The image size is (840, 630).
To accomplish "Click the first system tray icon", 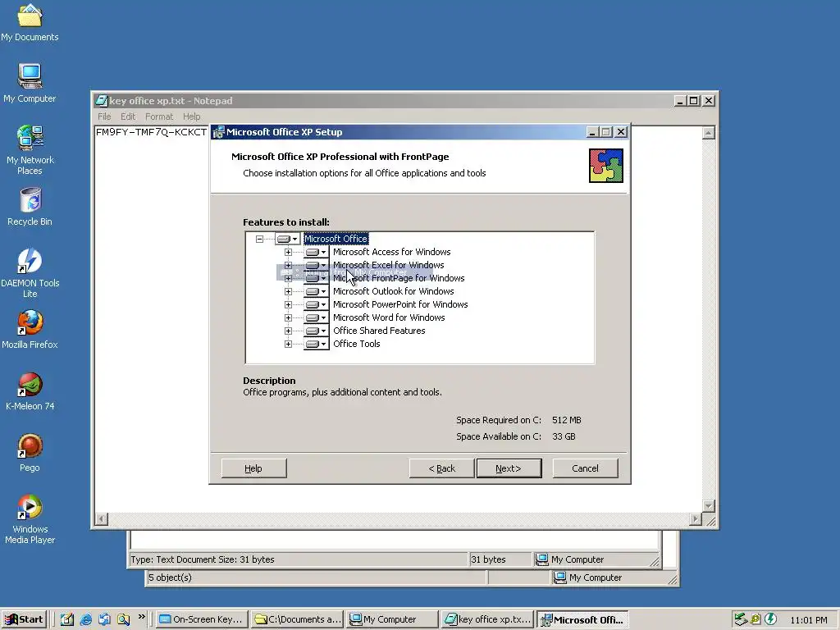I will (x=741, y=619).
